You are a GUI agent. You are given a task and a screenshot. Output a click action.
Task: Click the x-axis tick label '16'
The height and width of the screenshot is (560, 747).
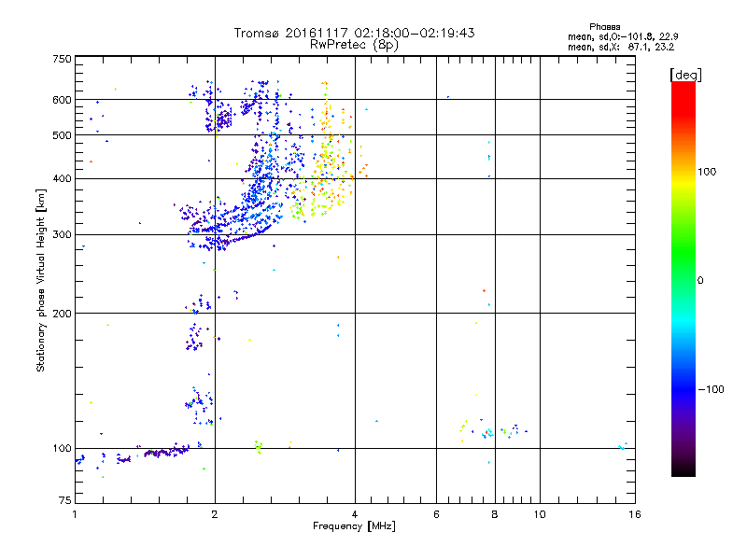click(x=635, y=514)
